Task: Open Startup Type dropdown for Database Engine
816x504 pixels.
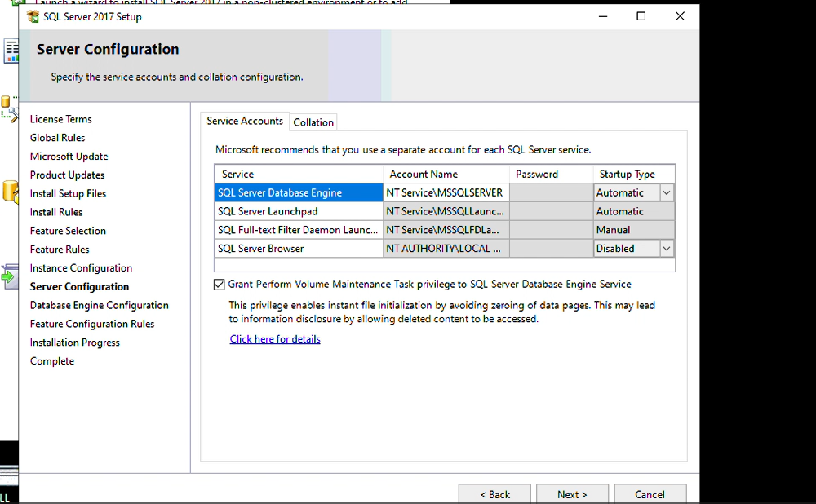Action: coord(666,193)
